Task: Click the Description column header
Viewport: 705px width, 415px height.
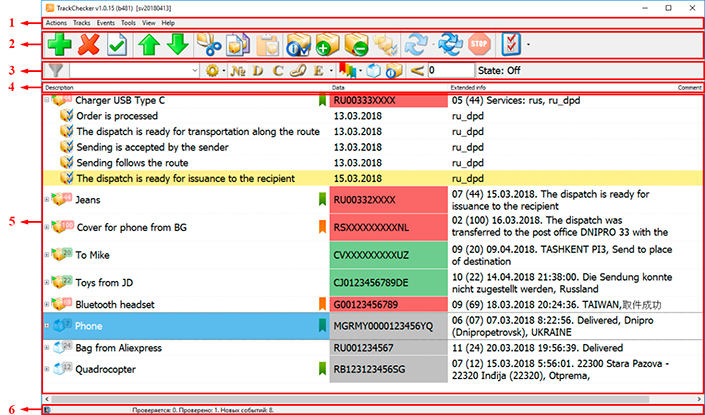Action: 60,88
